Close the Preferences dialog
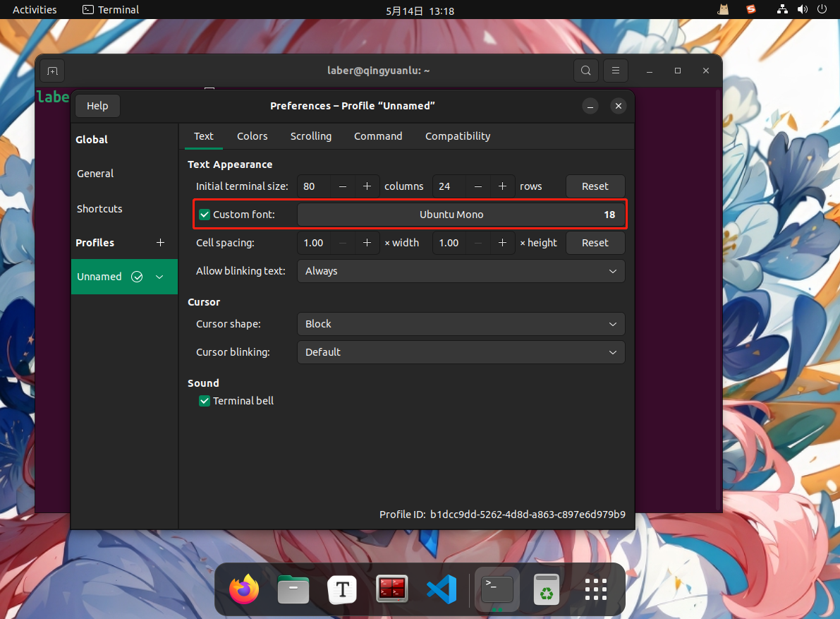The image size is (840, 619). [619, 106]
